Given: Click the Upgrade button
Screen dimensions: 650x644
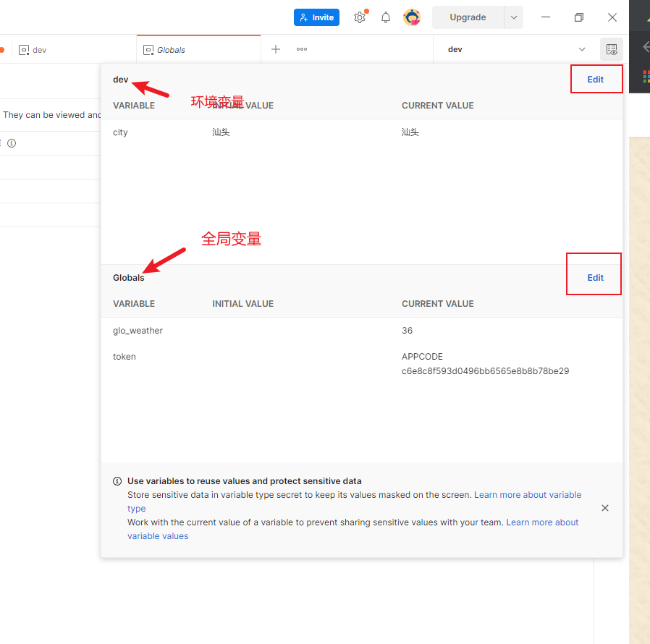Looking at the screenshot, I should coord(468,17).
